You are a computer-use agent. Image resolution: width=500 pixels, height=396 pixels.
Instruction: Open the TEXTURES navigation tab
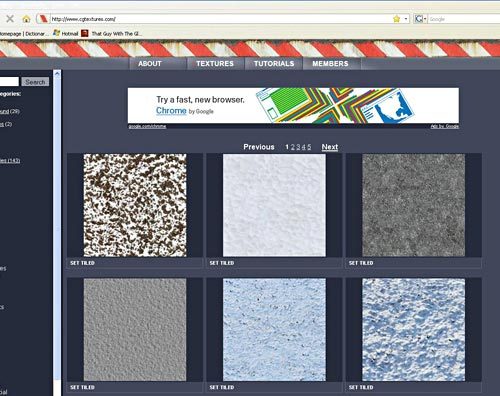point(215,64)
